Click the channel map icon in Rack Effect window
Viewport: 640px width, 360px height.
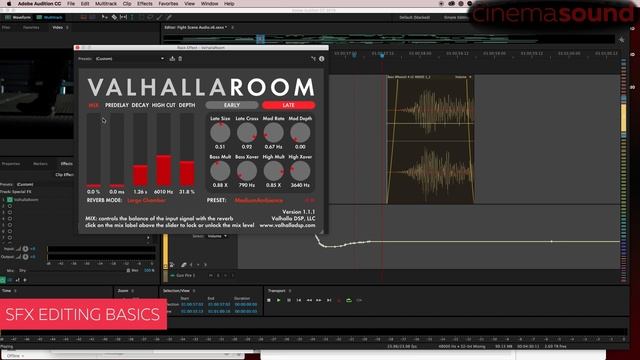click(313, 59)
